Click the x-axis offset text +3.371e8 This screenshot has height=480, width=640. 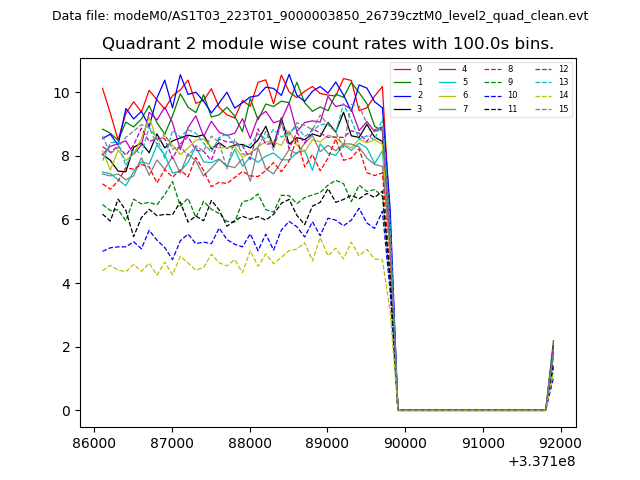(x=539, y=461)
